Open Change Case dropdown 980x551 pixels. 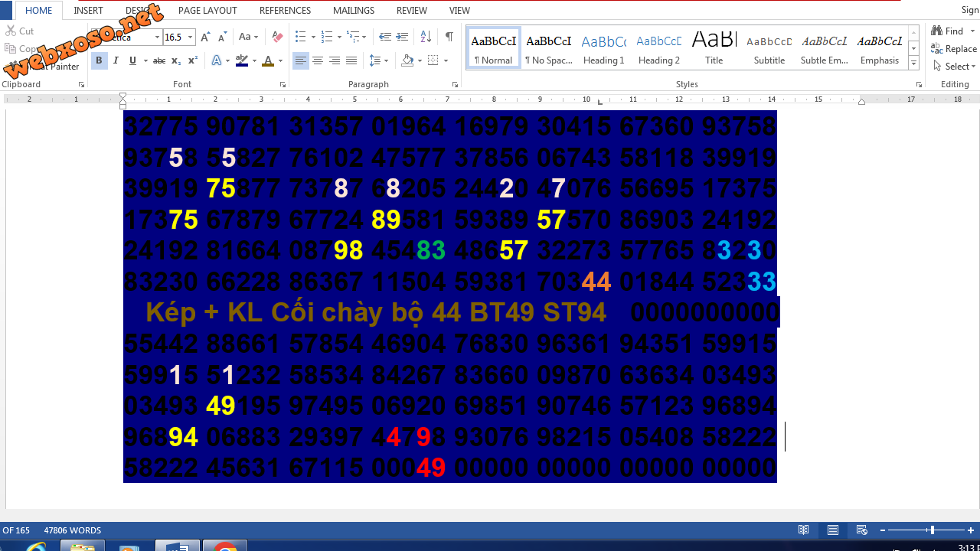point(248,37)
